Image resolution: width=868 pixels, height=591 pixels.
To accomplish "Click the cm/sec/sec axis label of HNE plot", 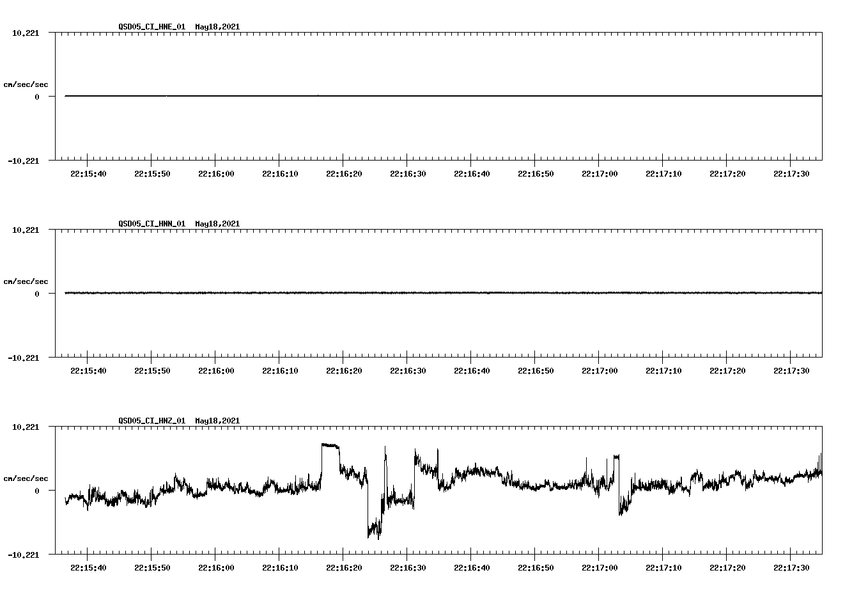I will tap(26, 84).
